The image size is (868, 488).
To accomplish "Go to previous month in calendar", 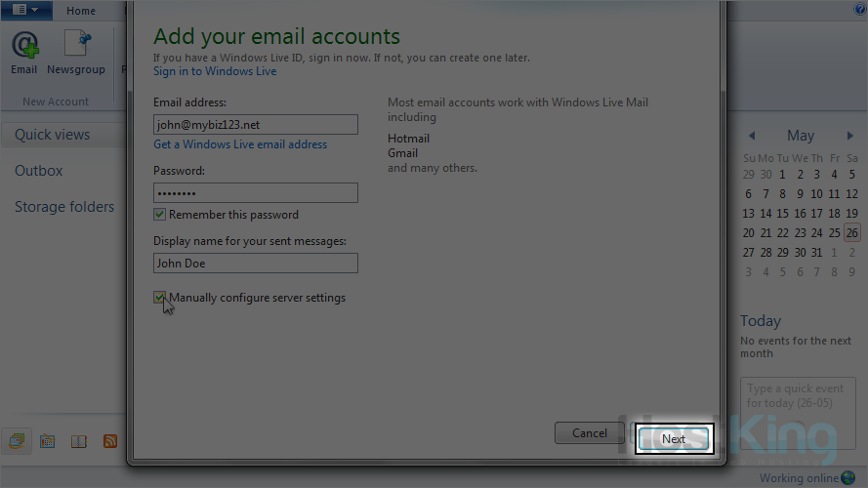I will coord(752,137).
